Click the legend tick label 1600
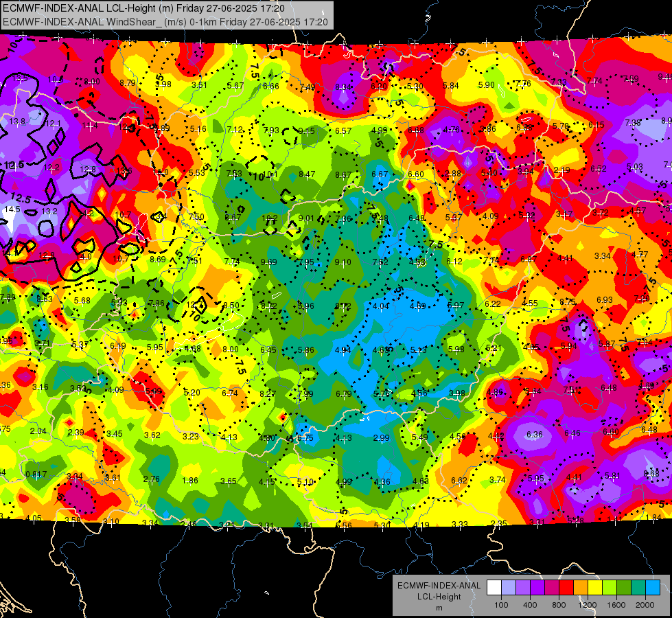The width and height of the screenshot is (672, 618). tap(616, 605)
